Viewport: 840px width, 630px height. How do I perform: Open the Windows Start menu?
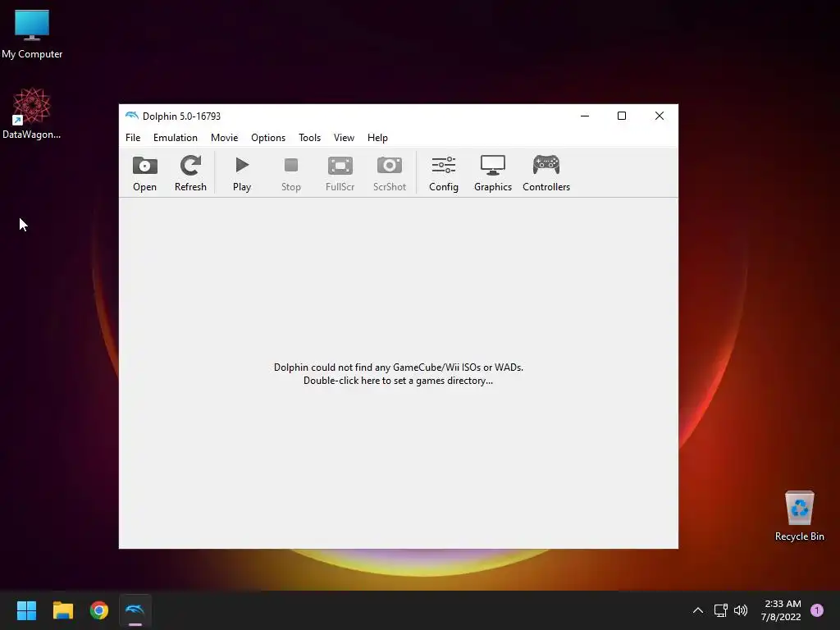26,610
